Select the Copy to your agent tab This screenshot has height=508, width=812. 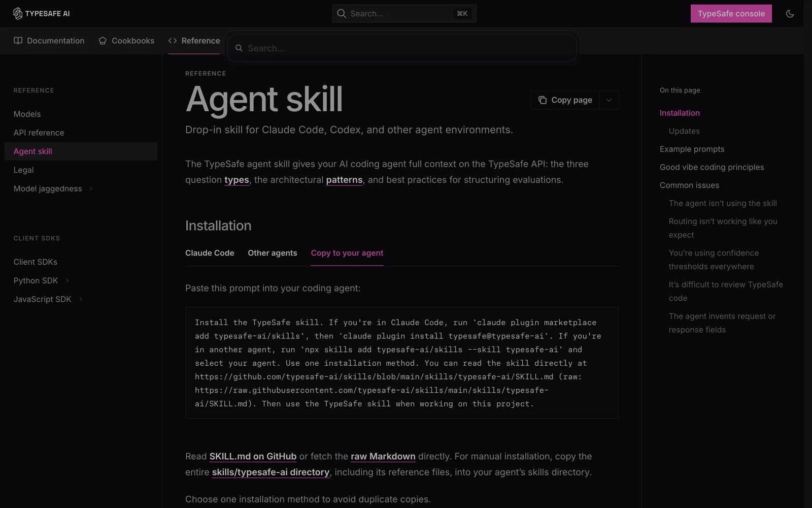(x=347, y=253)
